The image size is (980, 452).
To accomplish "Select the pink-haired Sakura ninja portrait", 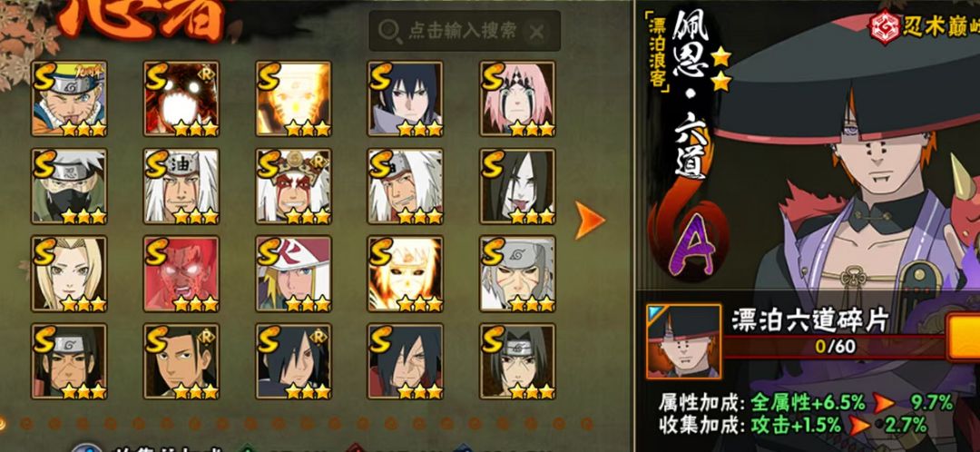I will click(517, 98).
